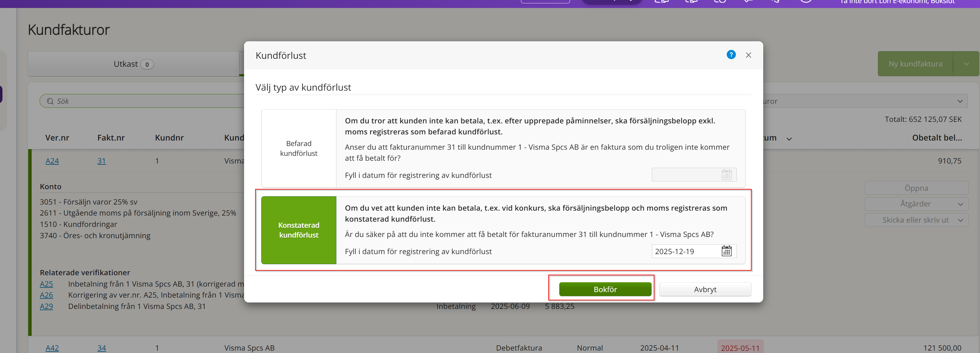980x353 pixels.
Task: Open invoice number 34 link
Action: (101, 348)
